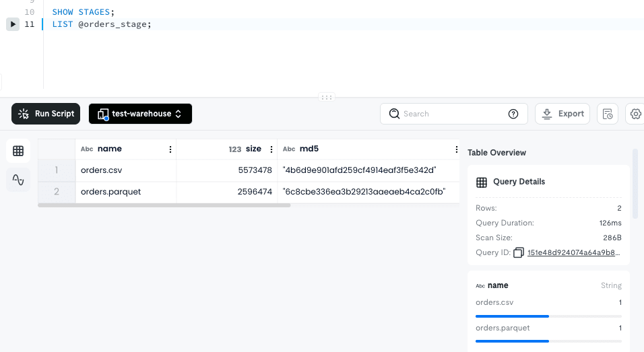Open results settings gear icon
This screenshot has width=644, height=352.
(x=635, y=114)
